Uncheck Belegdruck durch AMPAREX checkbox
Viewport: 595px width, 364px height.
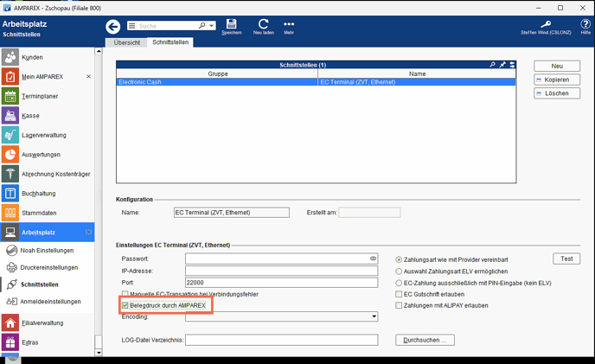tap(125, 306)
